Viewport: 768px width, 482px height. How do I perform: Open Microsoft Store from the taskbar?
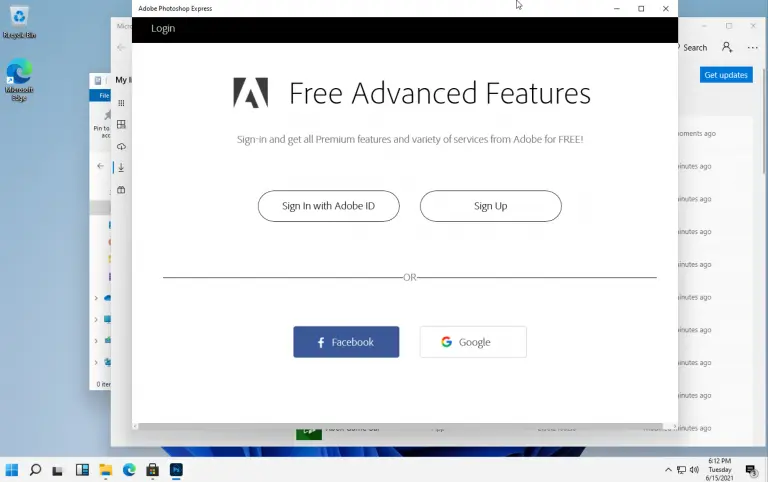click(152, 470)
